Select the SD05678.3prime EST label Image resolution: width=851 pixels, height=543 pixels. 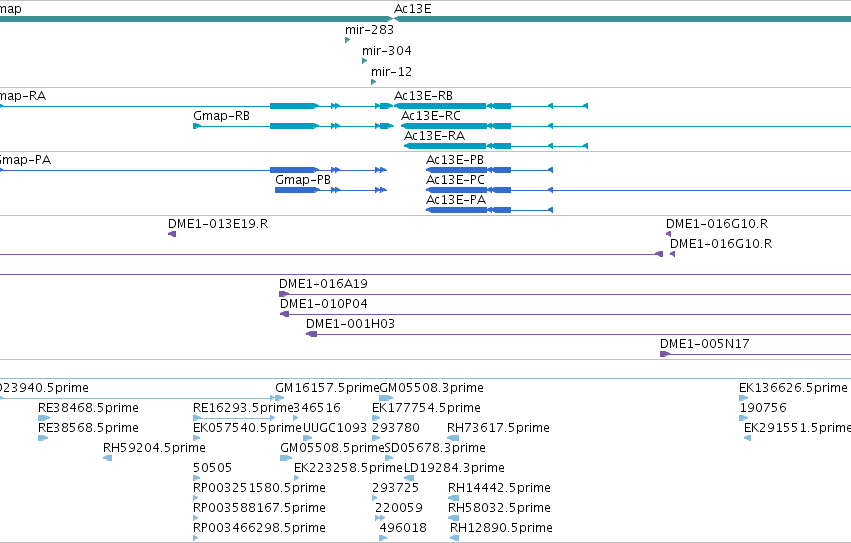coord(435,448)
